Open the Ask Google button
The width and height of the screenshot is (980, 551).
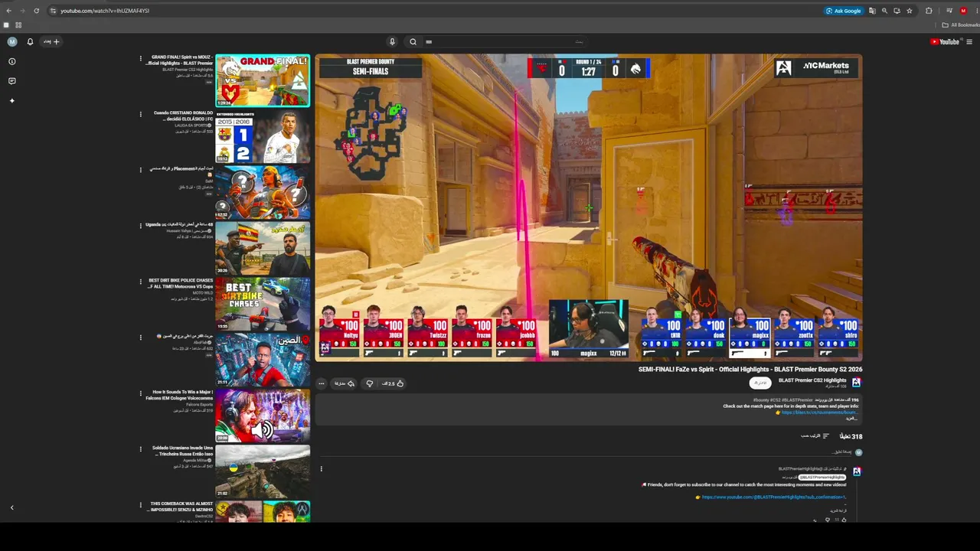pos(843,11)
